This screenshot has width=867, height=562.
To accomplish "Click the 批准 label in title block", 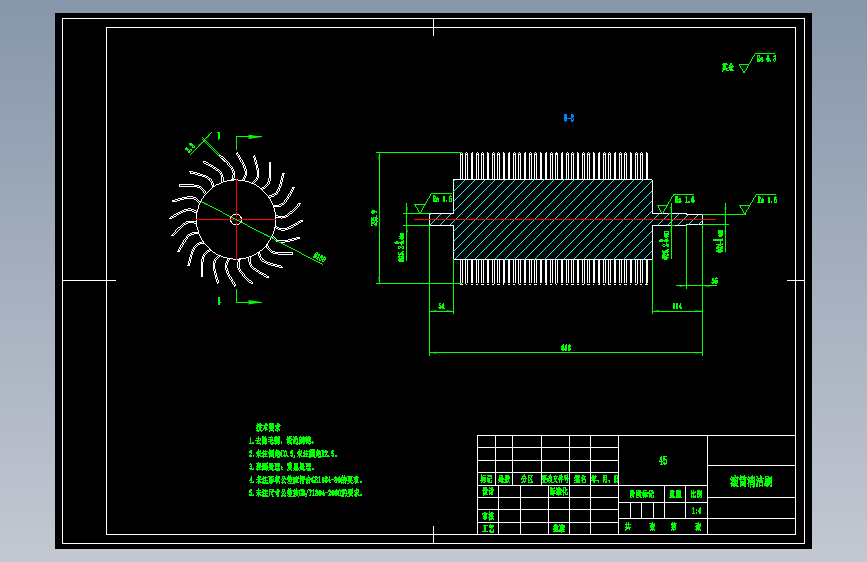I will pos(559,528).
